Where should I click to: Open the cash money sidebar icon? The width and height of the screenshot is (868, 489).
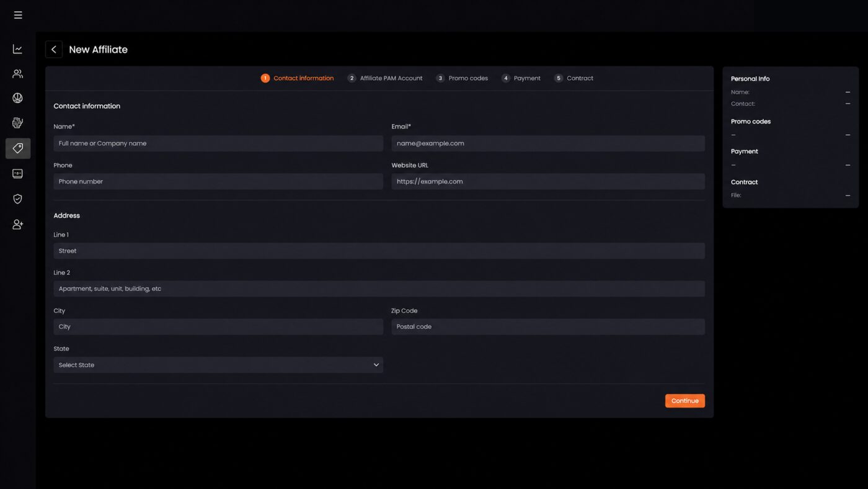(x=17, y=174)
